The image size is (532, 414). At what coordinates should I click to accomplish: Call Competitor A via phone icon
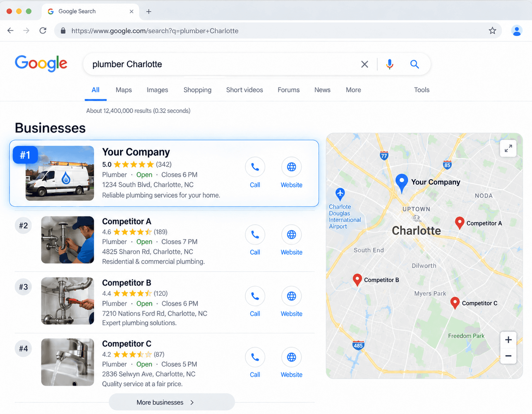[x=255, y=235]
